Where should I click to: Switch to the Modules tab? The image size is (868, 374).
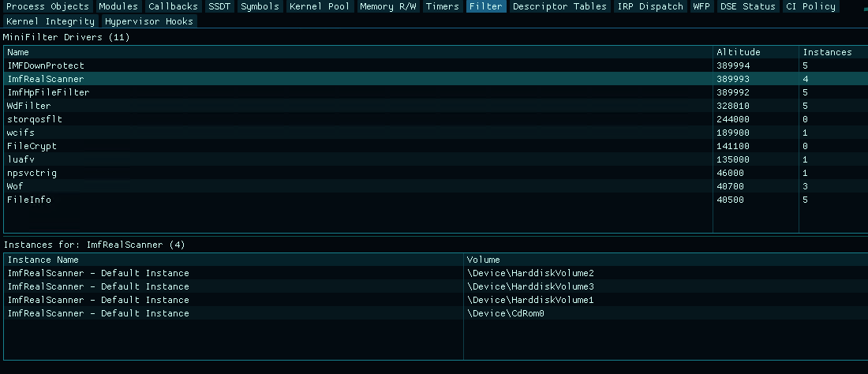coord(118,6)
